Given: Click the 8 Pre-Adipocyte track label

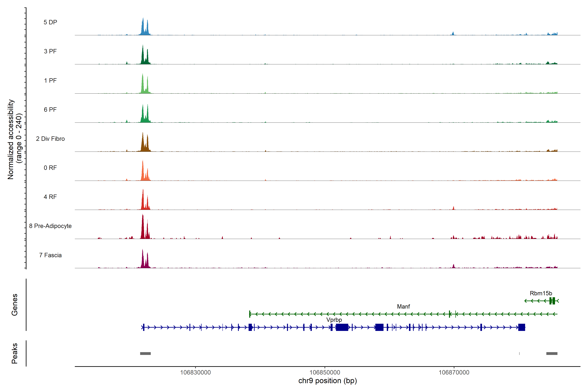Looking at the screenshot, I should 50,226.
